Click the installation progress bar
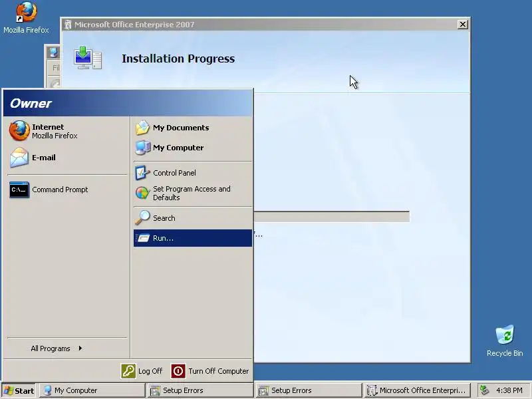532x399 pixels. (x=331, y=217)
